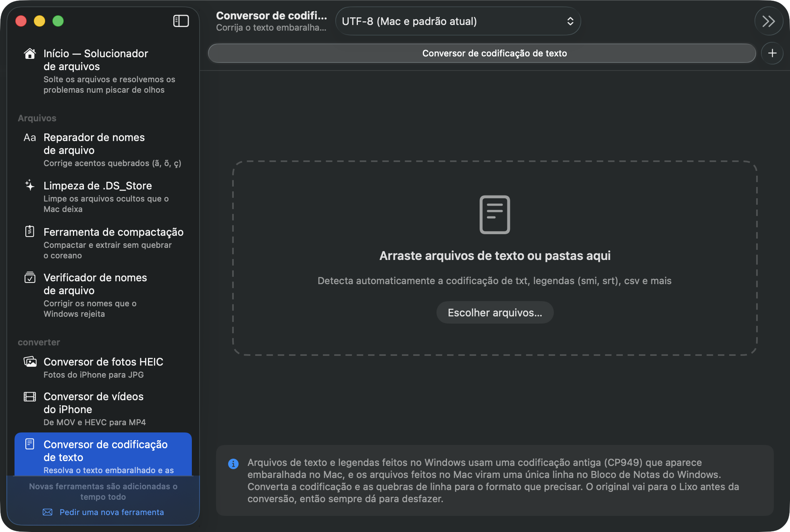Open Limpeza de .DS_Store sparkle icon
This screenshot has height=532, width=790.
tap(30, 185)
